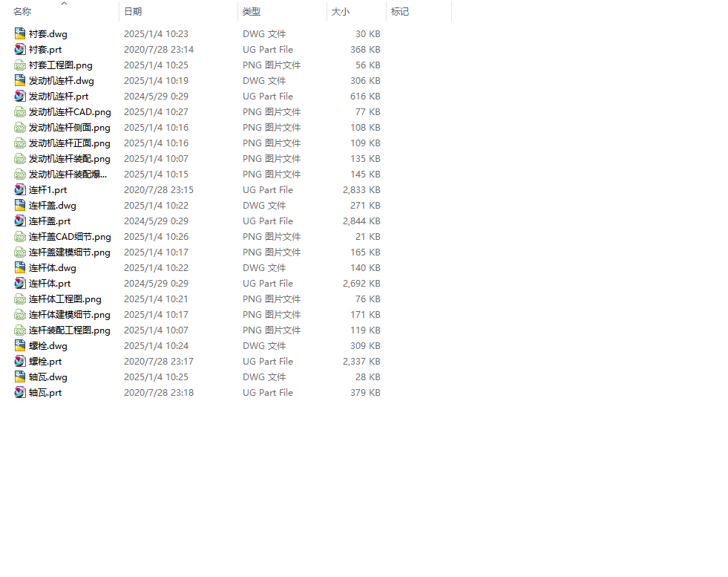Select the file name 连杆体.prt
Viewport: 728px width, 577px height.
[50, 284]
